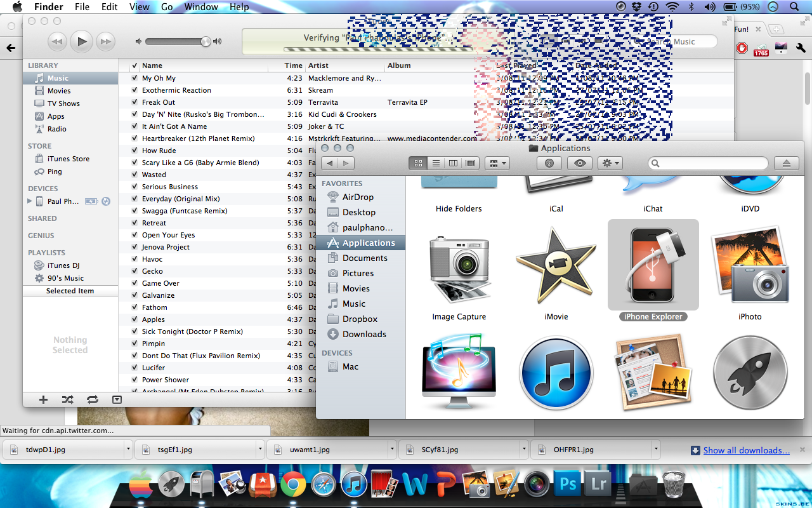The height and width of the screenshot is (508, 812).
Task: Open dropdown arrow for SCyf81.jpg download
Action: point(525,449)
